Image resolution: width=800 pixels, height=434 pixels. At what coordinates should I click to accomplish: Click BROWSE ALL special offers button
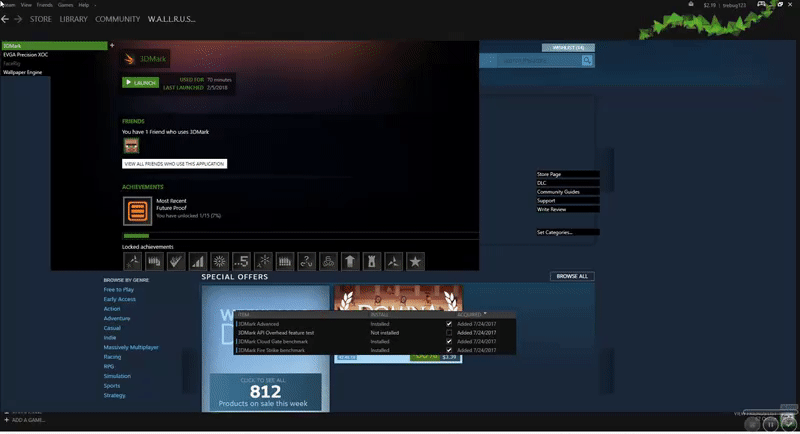tap(572, 276)
